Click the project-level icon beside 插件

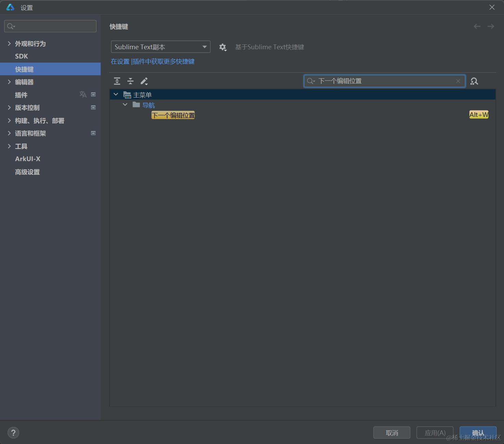point(93,94)
